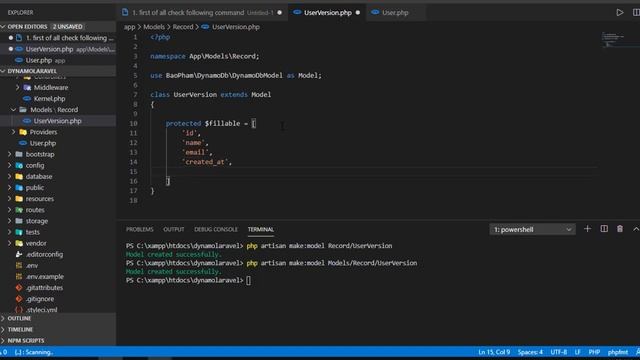Viewport: 640px width, 360px height.
Task: Click the Ln 15, Col 9 status item
Action: click(494, 352)
